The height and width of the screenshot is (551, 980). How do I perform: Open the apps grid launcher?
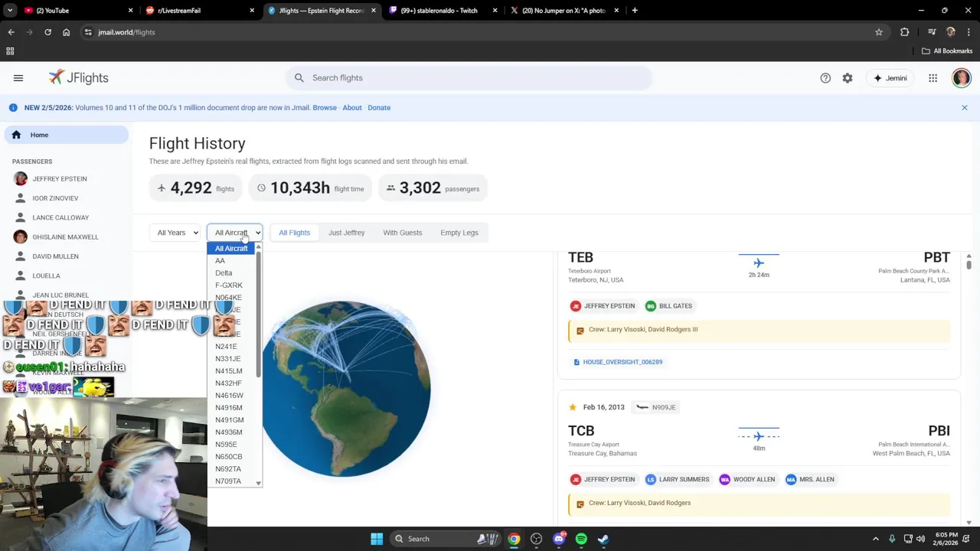click(933, 78)
